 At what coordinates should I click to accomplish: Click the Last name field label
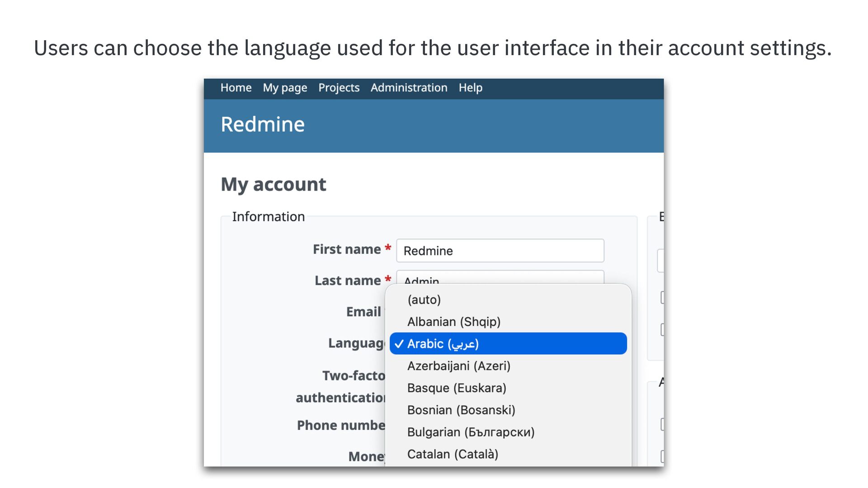coord(348,281)
